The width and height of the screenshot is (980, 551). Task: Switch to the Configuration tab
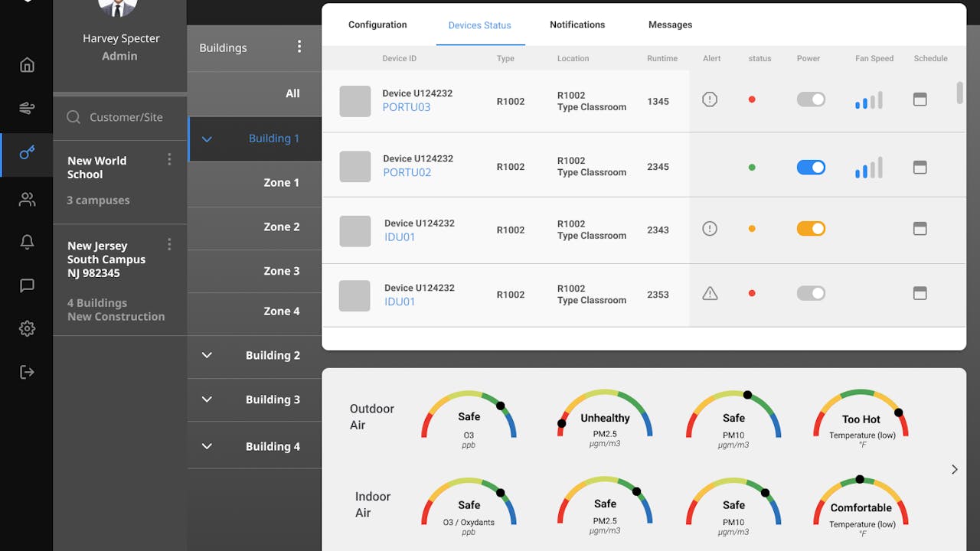(x=377, y=24)
